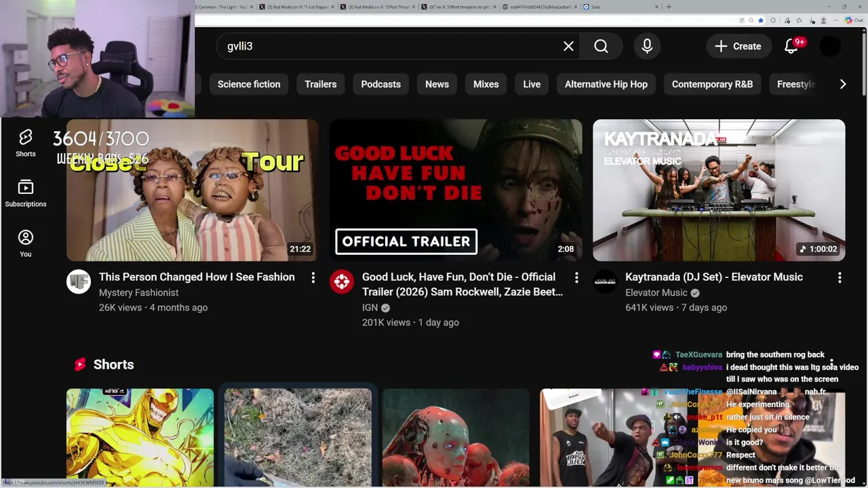Click the Create button

pos(738,46)
